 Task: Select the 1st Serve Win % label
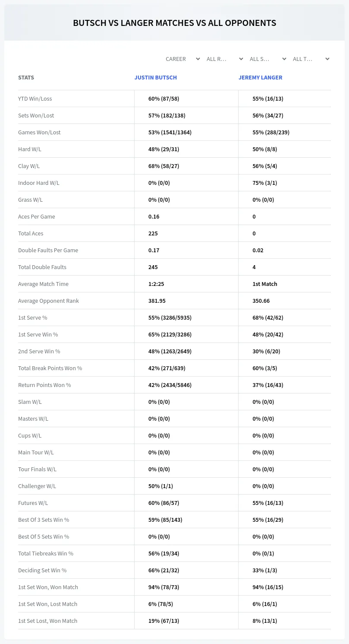[x=38, y=334]
